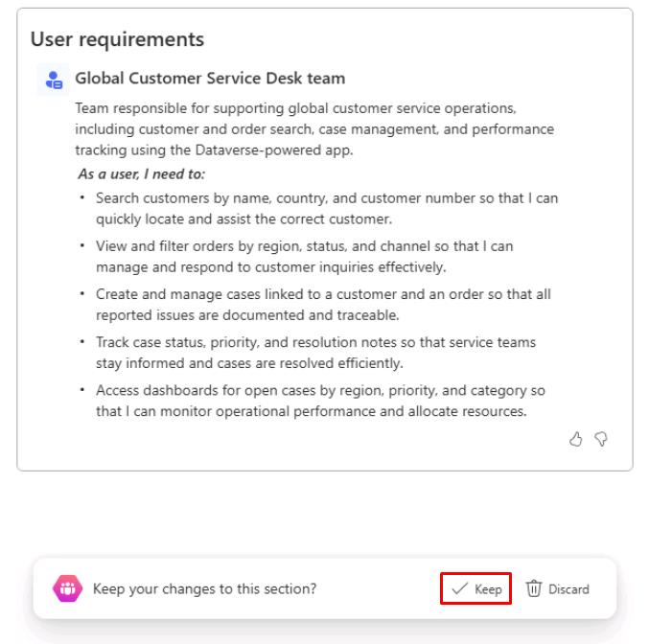Click the bullet before Access dashboards

click(x=81, y=390)
